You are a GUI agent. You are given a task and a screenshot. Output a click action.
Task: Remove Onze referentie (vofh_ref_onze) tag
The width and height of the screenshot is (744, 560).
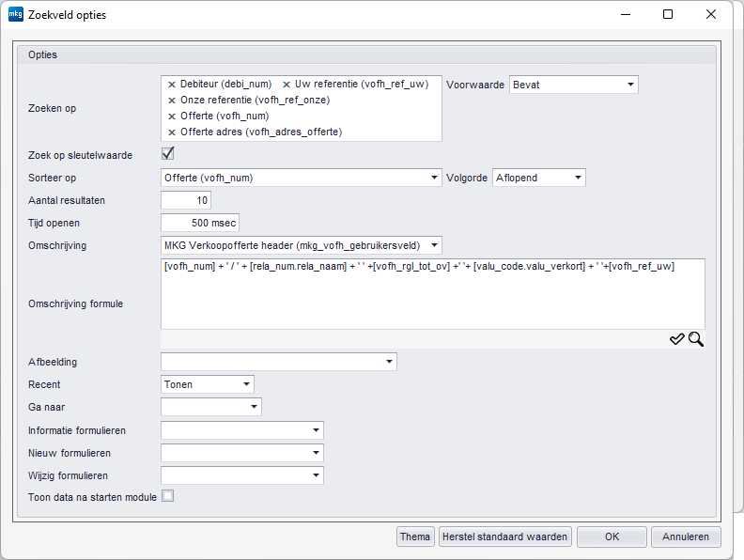[x=172, y=101]
